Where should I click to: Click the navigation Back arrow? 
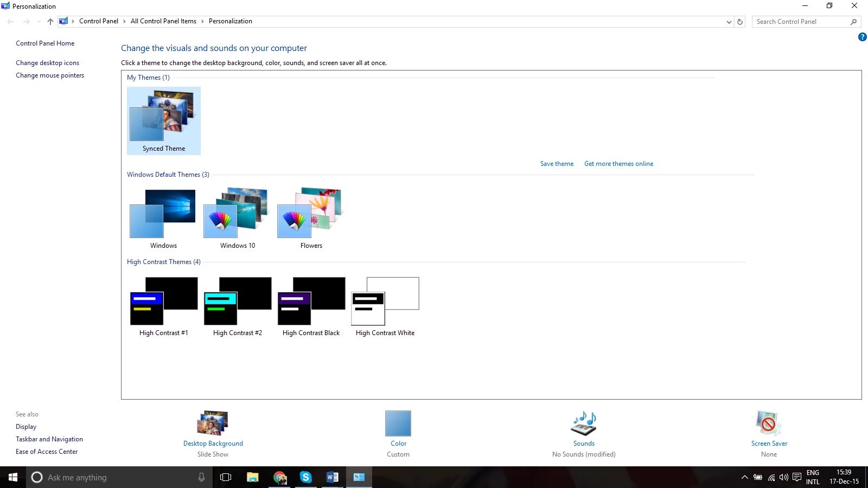(11, 22)
